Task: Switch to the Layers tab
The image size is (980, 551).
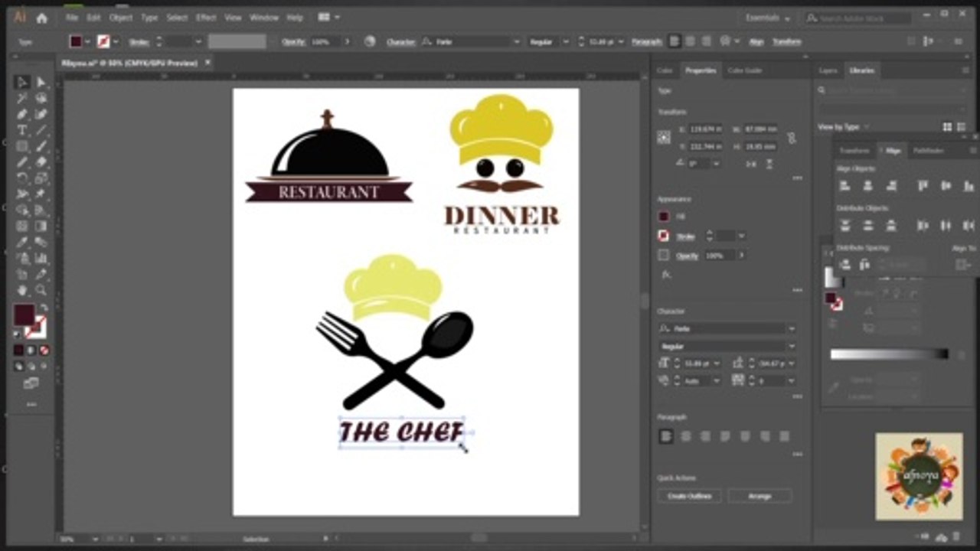Action: coord(828,70)
